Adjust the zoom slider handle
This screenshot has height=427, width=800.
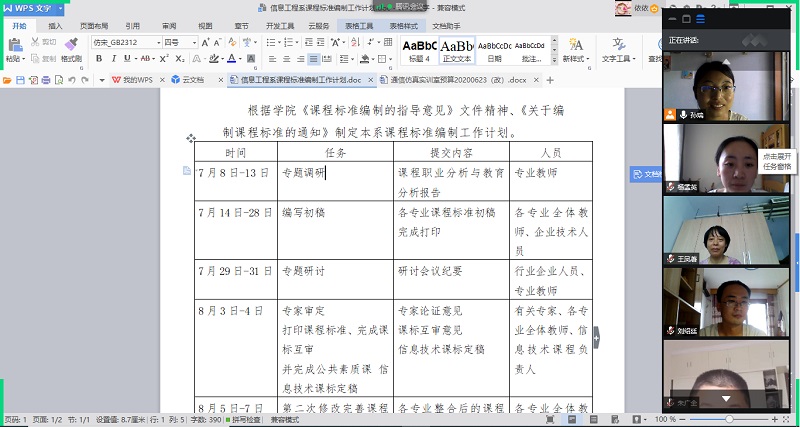(729, 419)
